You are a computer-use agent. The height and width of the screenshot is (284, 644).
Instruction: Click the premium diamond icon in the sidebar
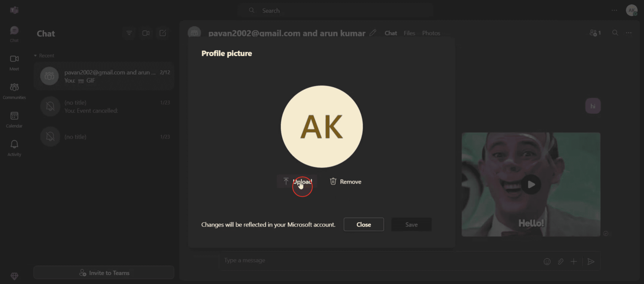(x=14, y=276)
